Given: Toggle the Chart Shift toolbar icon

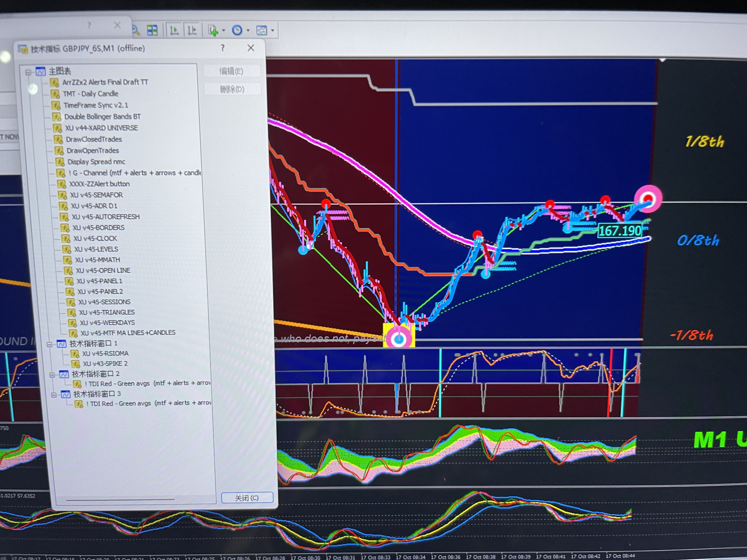Looking at the screenshot, I should (x=192, y=31).
